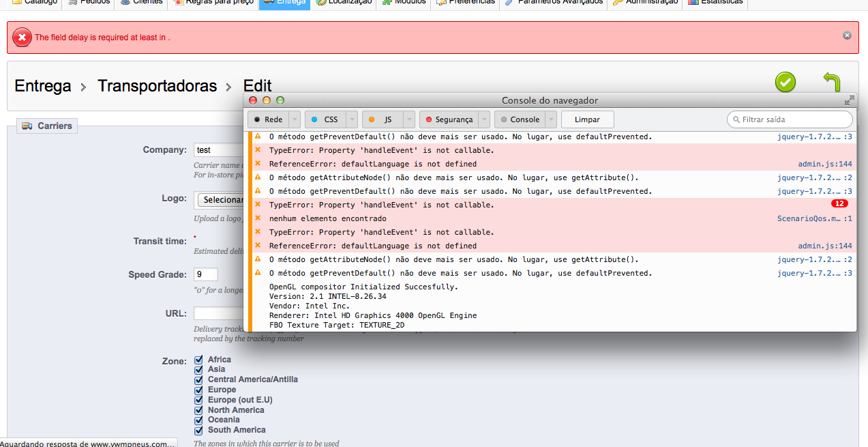The image size is (868, 447).
Task: Uncheck the South America checkbox
Action: click(x=199, y=430)
